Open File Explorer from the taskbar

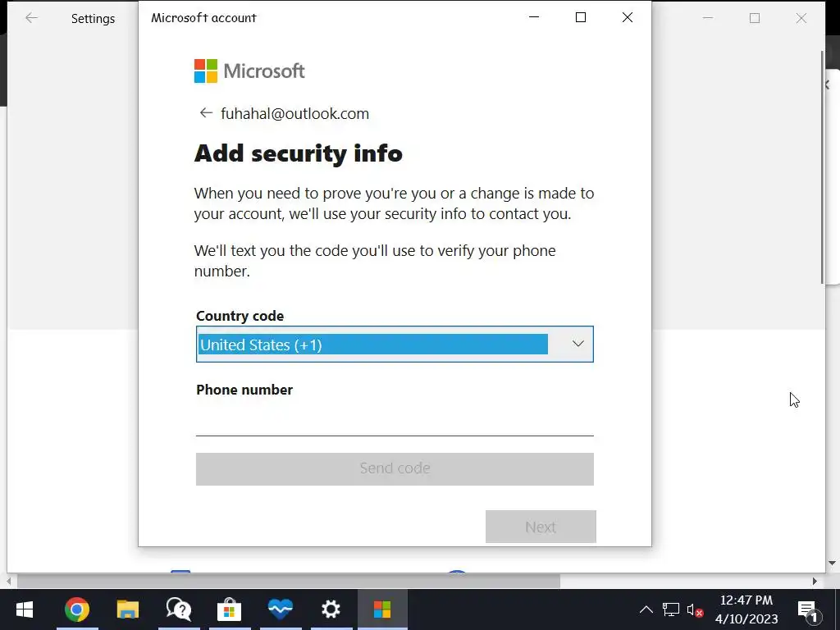(x=127, y=609)
